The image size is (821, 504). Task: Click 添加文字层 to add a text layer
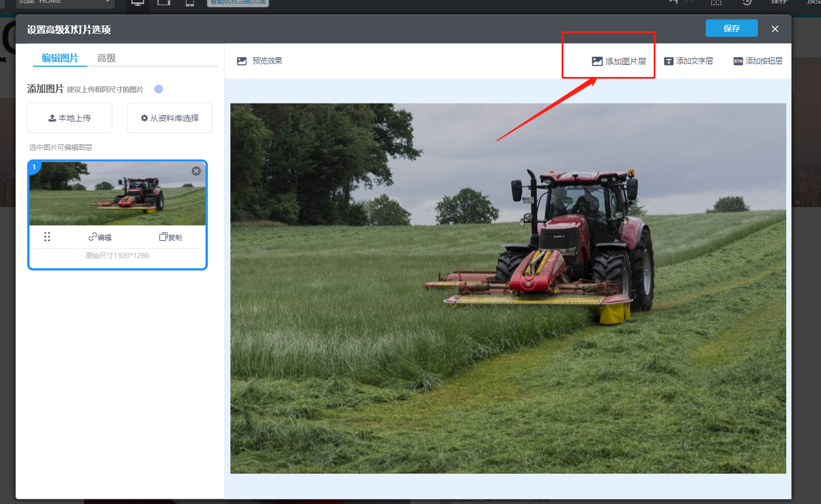pos(688,61)
